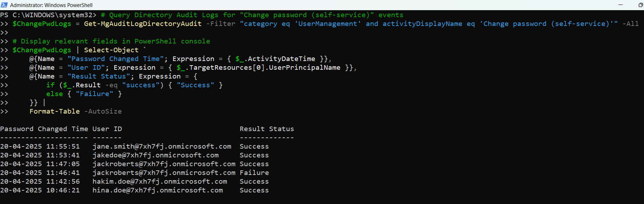Click the Failure result status entry
The width and height of the screenshot is (644, 204).
pos(254,173)
